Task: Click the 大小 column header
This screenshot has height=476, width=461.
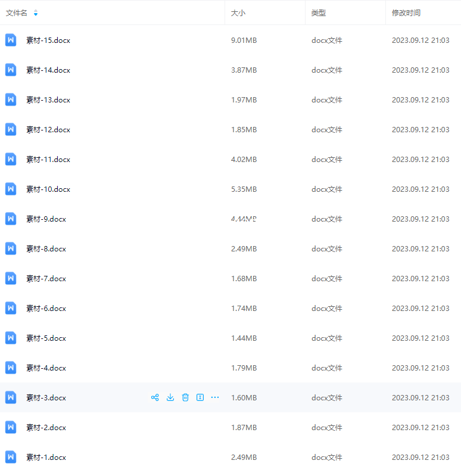Action: coord(238,13)
